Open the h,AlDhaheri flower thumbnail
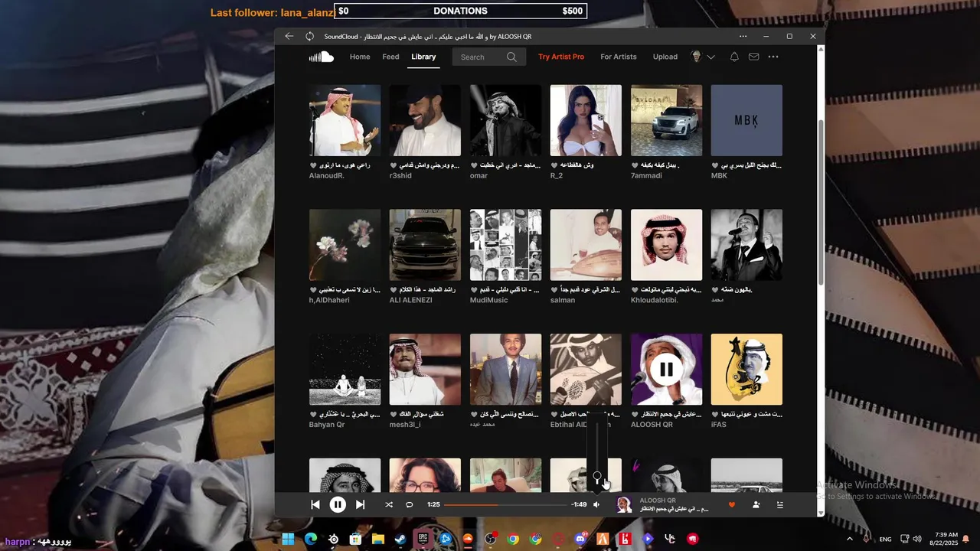This screenshot has width=980, height=551. pyautogui.click(x=345, y=245)
